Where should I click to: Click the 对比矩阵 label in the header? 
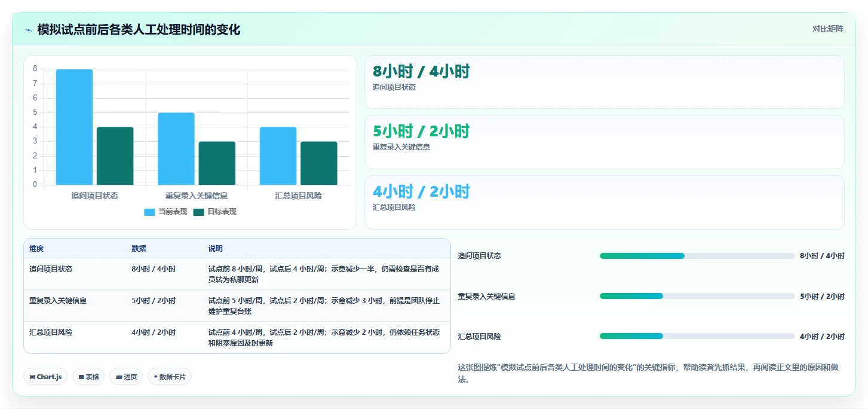tap(827, 29)
